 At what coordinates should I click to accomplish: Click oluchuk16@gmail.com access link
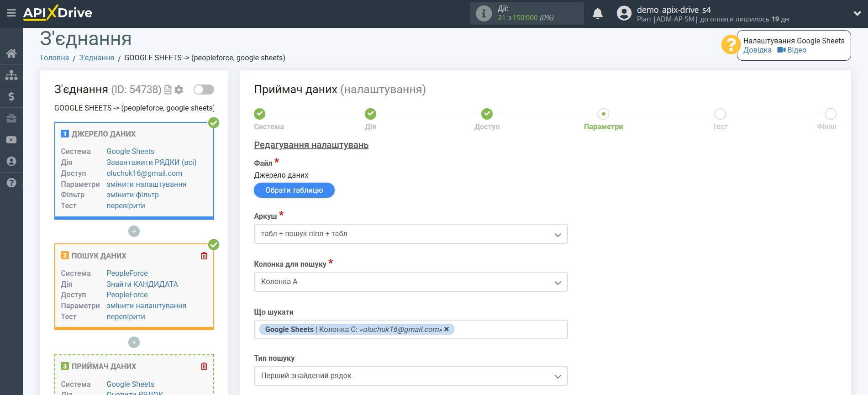click(144, 173)
